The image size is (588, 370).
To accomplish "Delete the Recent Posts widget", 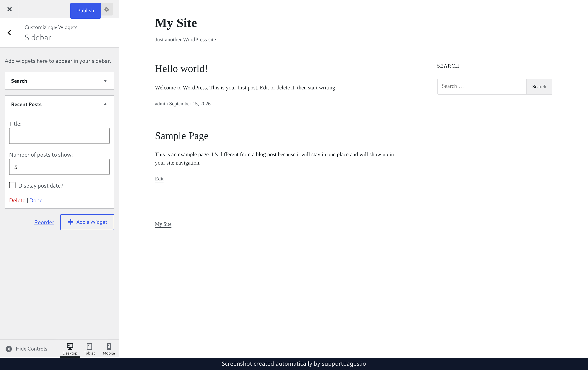I will pos(17,200).
